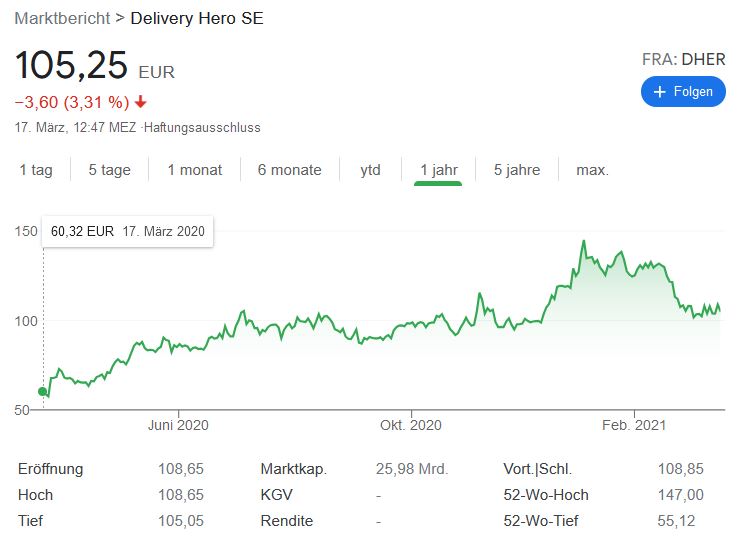Click the 150 y-axis label
This screenshot has width=744, height=544.
(x=26, y=231)
